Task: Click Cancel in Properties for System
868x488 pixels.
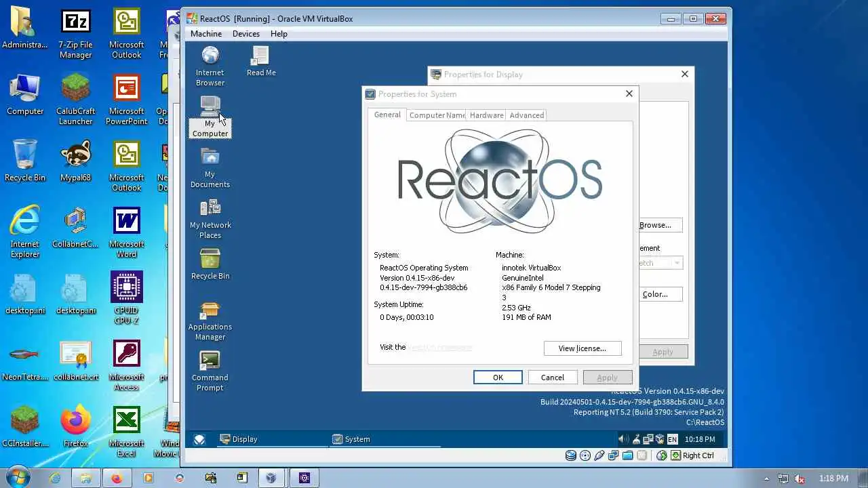Action: (x=552, y=378)
